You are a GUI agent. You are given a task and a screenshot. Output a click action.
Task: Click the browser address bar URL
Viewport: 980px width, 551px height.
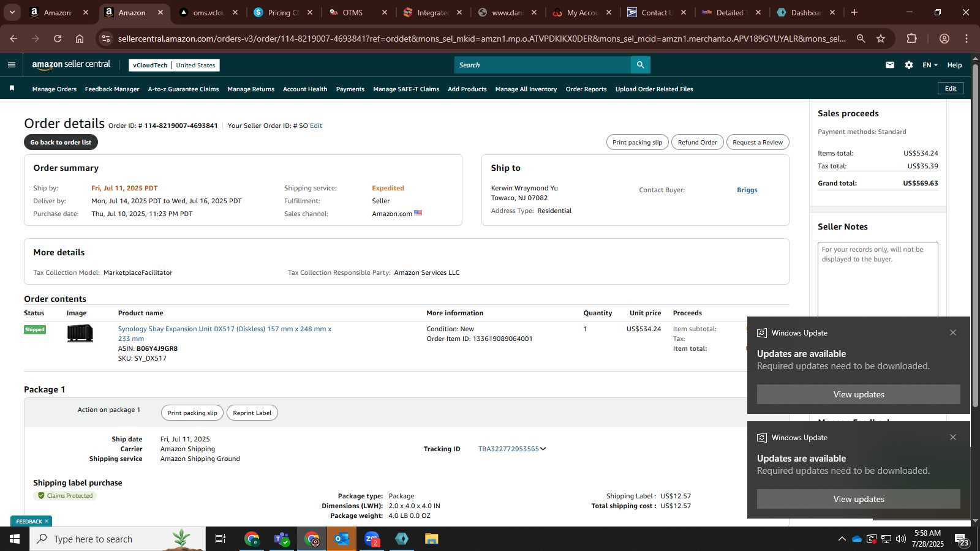point(481,39)
